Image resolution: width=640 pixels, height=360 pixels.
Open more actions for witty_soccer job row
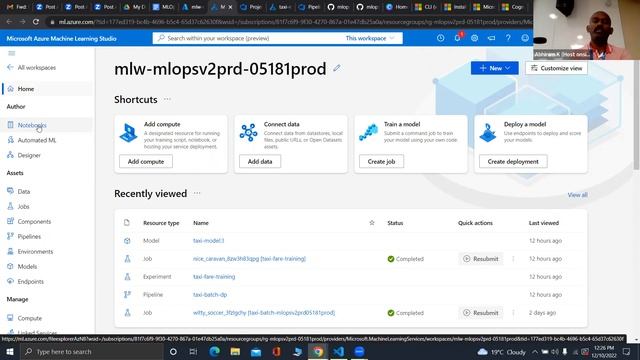pyautogui.click(x=513, y=313)
